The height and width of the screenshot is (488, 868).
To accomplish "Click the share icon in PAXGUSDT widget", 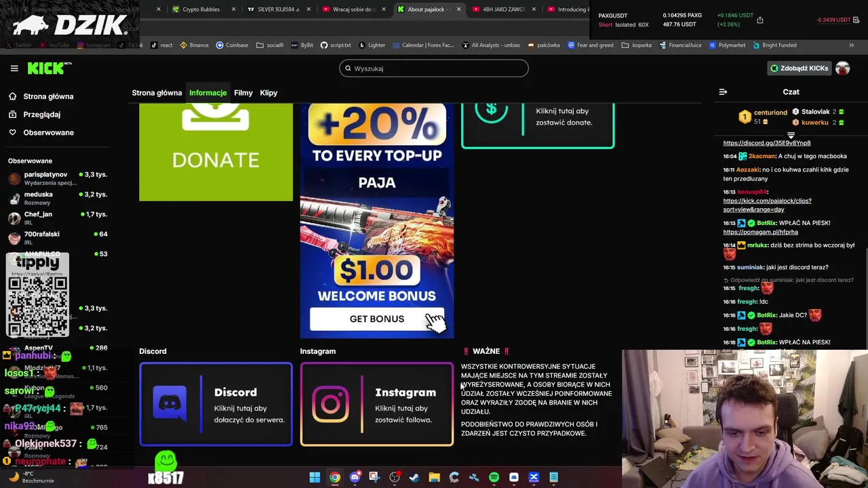I will tap(760, 20).
